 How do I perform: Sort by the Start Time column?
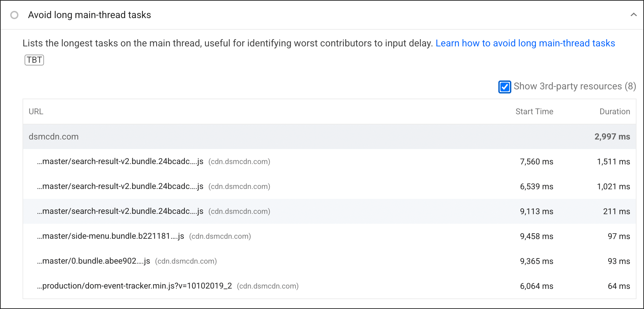pyautogui.click(x=534, y=112)
